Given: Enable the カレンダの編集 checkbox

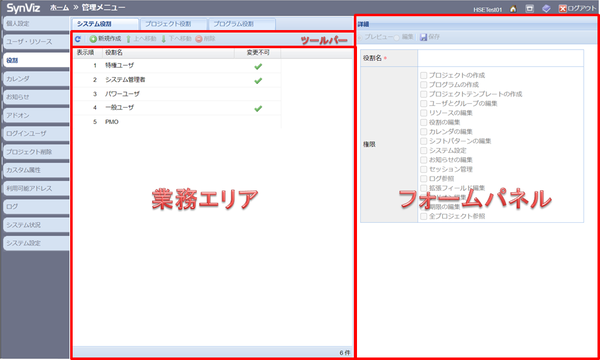Looking at the screenshot, I should (x=424, y=132).
